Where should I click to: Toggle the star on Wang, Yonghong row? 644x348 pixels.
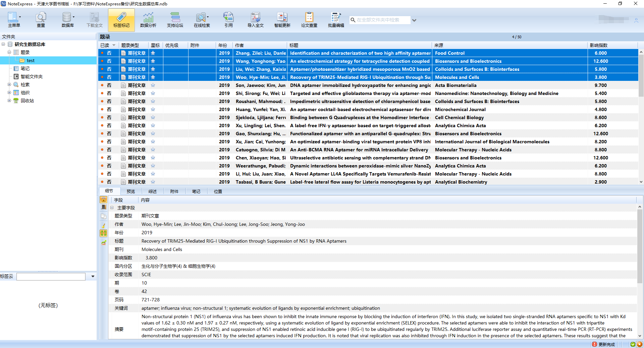pos(153,61)
